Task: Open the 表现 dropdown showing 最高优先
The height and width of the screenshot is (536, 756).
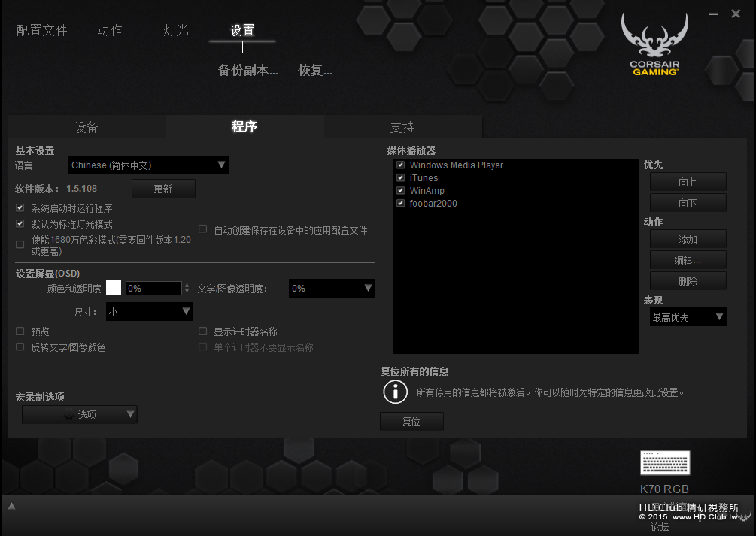Action: tap(688, 316)
